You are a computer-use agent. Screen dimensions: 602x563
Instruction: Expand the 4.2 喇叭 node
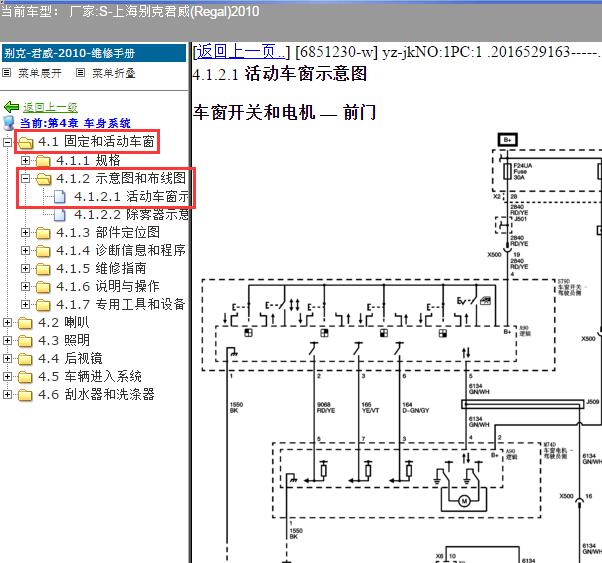pos(7,323)
